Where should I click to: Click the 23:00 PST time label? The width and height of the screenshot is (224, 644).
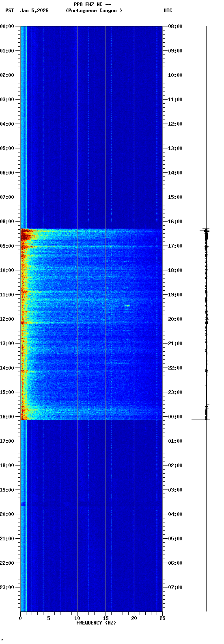click(x=7, y=587)
